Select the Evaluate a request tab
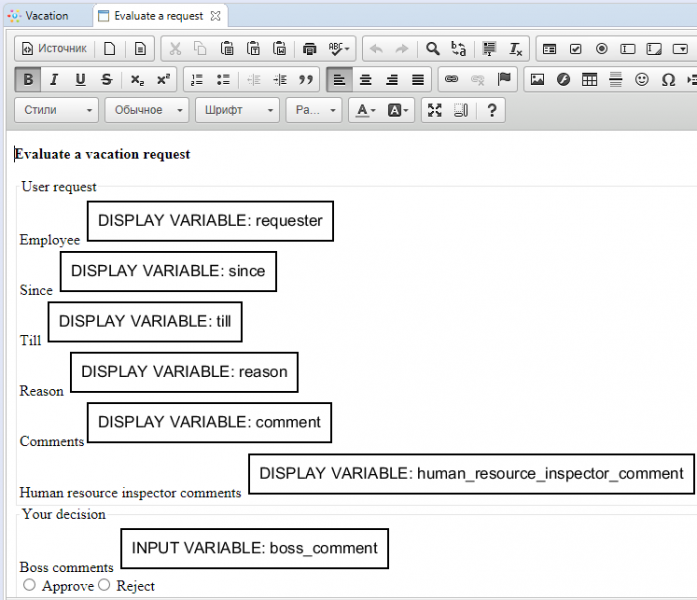 158,16
